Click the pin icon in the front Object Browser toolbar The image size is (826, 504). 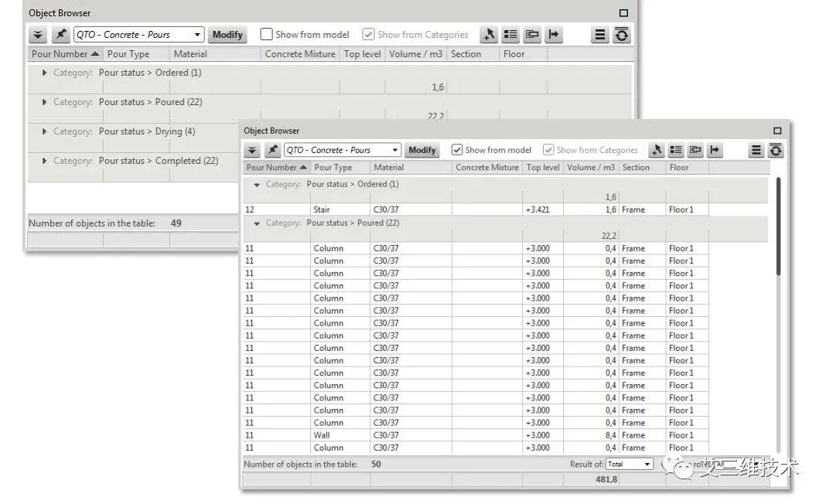(272, 150)
